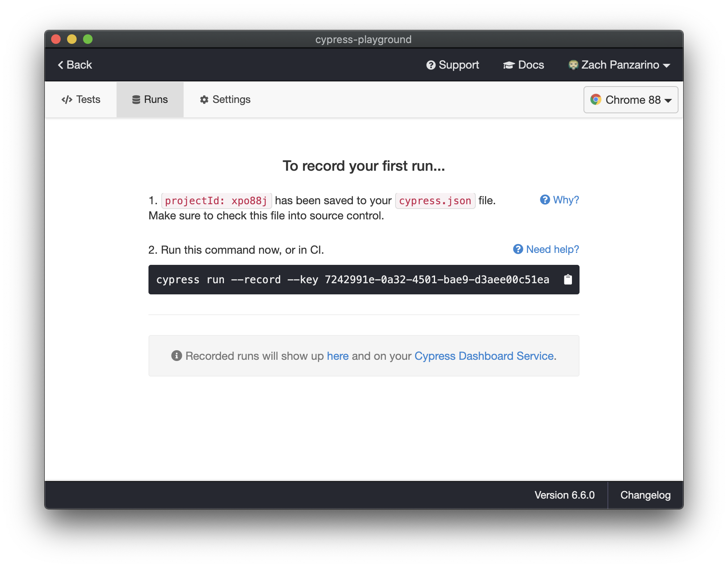
Task: Expand the Zach Panzarino user menu
Action: 619,65
